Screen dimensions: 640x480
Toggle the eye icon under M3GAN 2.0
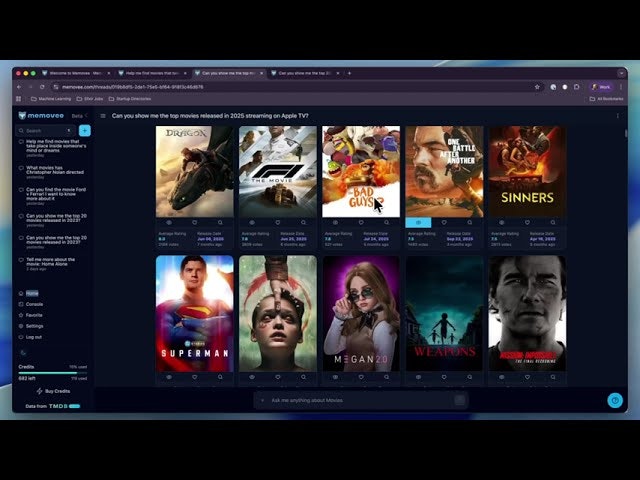(x=336, y=377)
